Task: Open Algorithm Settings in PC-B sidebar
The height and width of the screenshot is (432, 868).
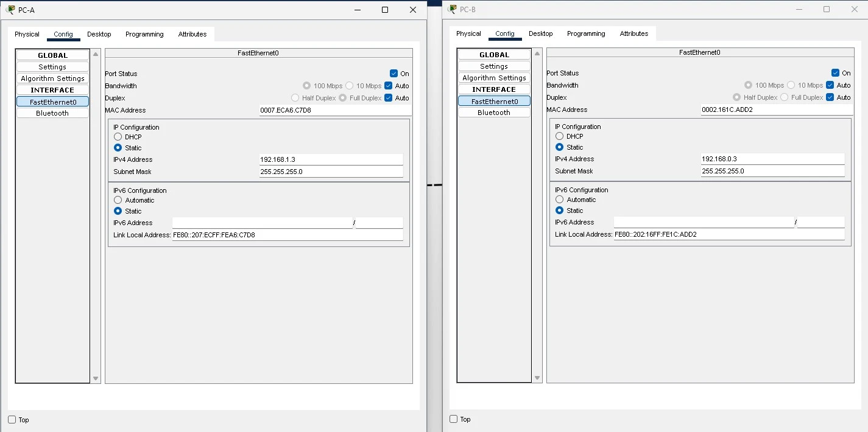Action: pyautogui.click(x=494, y=78)
